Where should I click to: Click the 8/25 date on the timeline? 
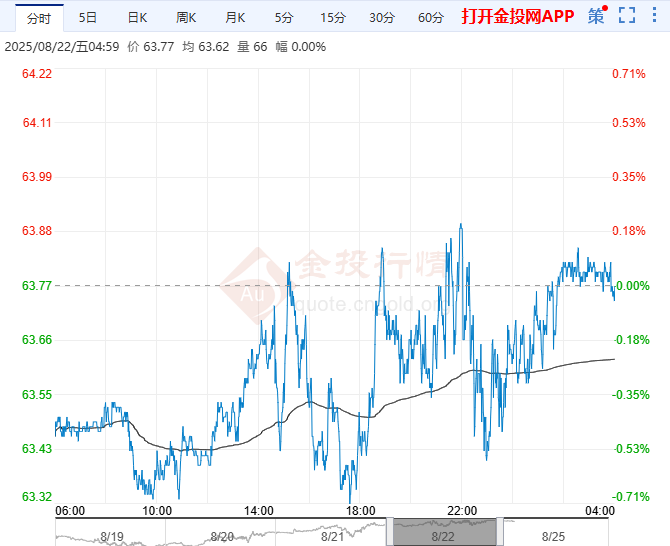(x=553, y=537)
